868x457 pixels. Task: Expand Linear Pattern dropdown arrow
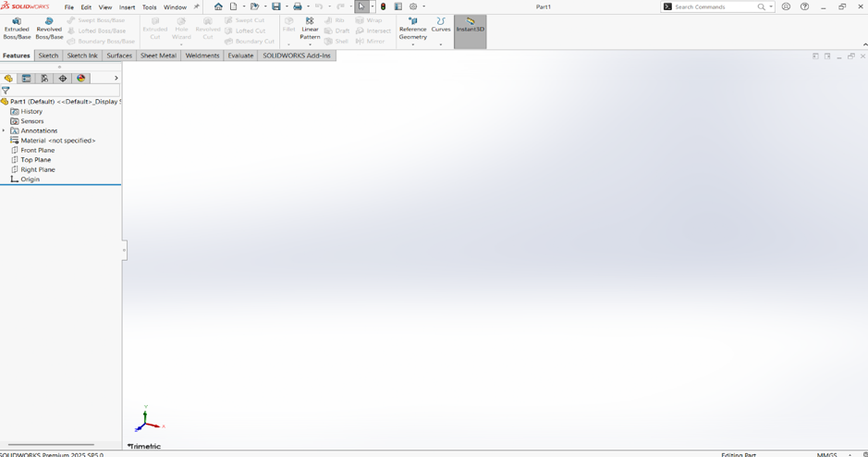click(x=310, y=45)
